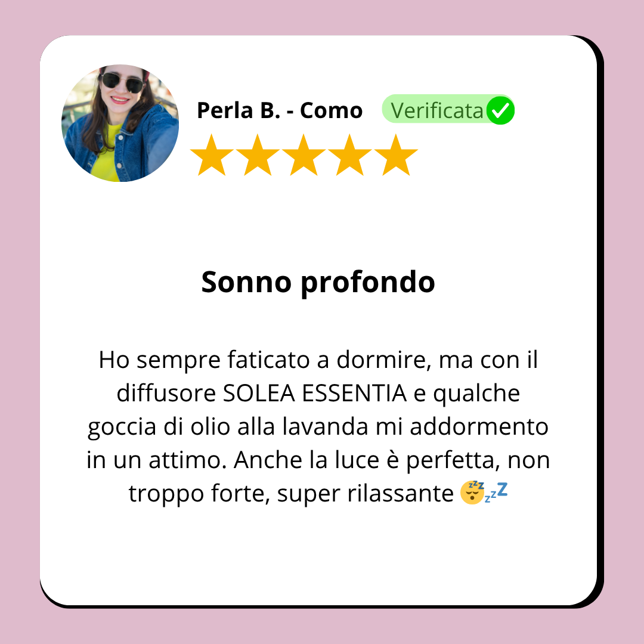Click reviewer name Perla B. - Como
This screenshot has height=644, width=644.
click(280, 110)
